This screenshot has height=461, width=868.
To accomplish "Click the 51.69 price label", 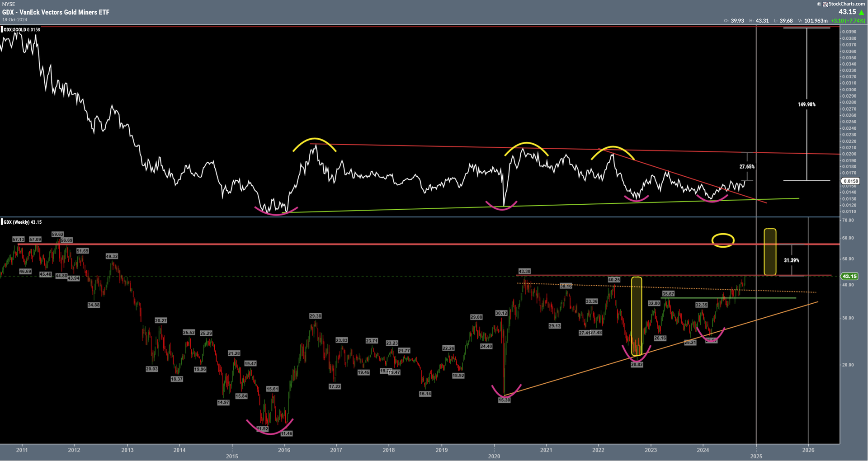I will pyautogui.click(x=83, y=251).
